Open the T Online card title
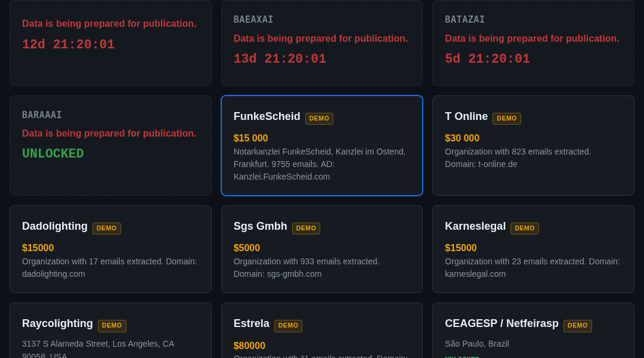This screenshot has width=644, height=358. pos(466,117)
